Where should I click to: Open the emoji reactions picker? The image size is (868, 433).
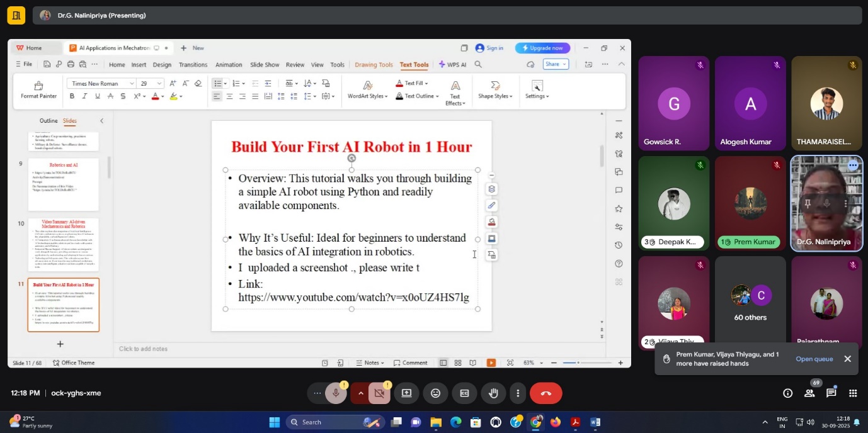click(435, 393)
